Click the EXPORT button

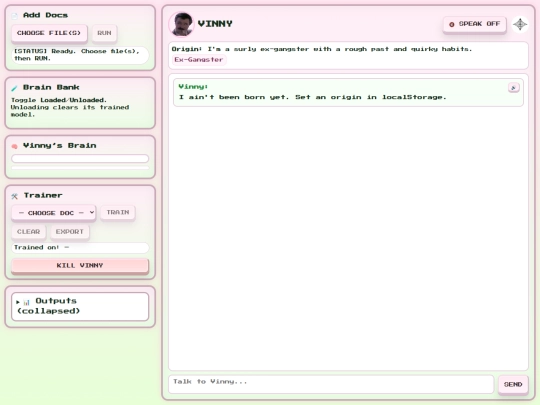[x=70, y=232]
